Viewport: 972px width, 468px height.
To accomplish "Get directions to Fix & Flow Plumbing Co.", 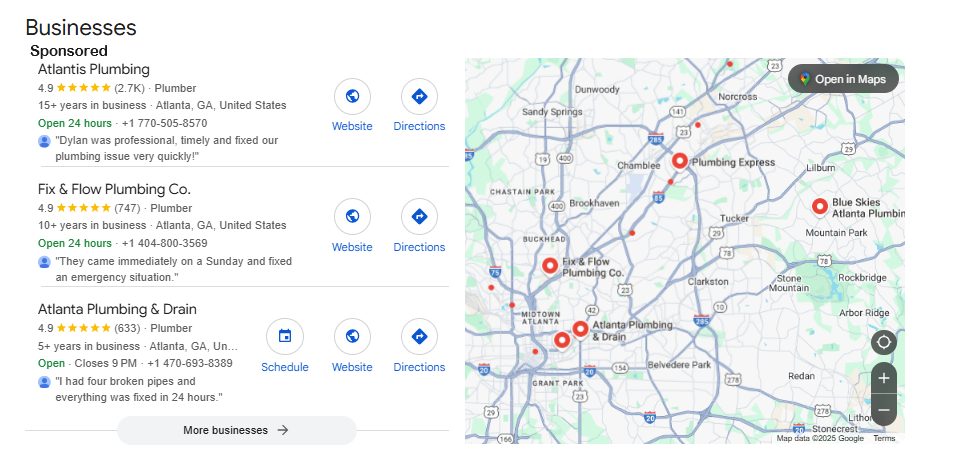I will [419, 217].
